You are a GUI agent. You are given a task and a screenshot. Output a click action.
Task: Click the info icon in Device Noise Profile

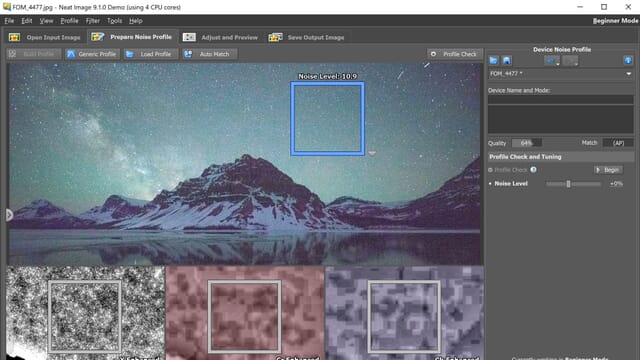click(628, 61)
